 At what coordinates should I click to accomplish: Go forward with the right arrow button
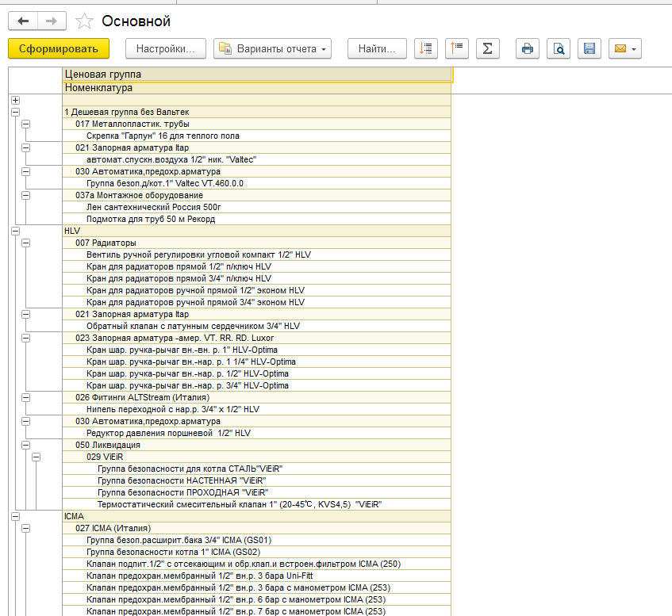click(x=52, y=21)
